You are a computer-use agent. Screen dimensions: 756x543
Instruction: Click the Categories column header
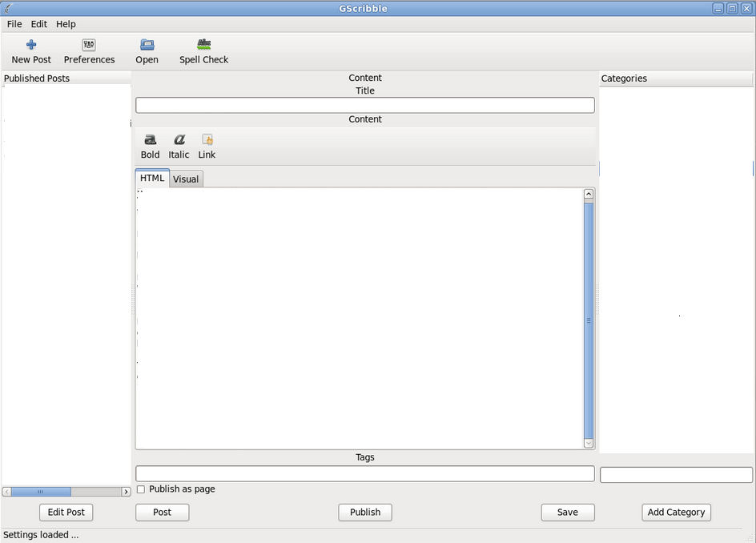click(675, 78)
